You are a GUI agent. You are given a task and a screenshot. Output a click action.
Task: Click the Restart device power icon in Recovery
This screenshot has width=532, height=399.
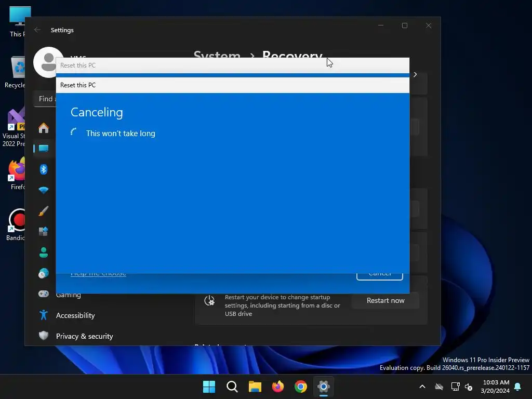click(x=209, y=301)
